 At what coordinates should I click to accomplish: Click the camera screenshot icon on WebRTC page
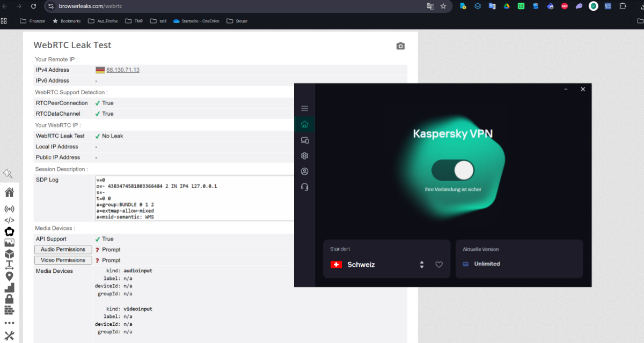(400, 46)
